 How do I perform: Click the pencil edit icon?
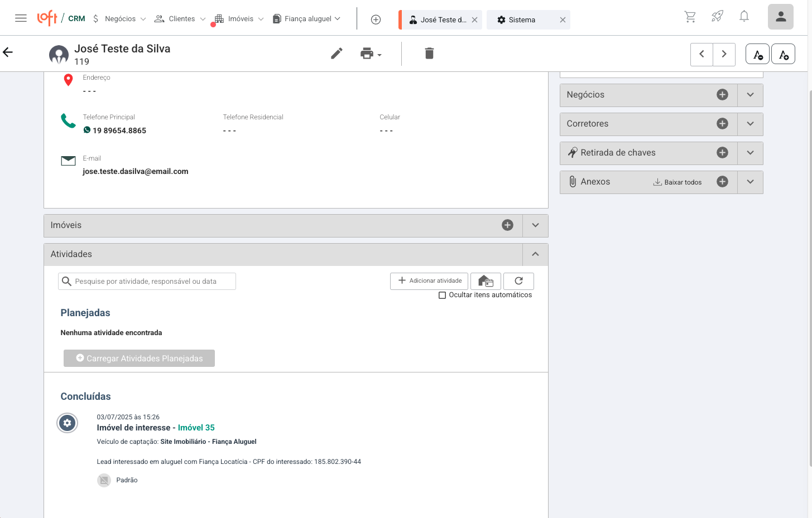(337, 54)
